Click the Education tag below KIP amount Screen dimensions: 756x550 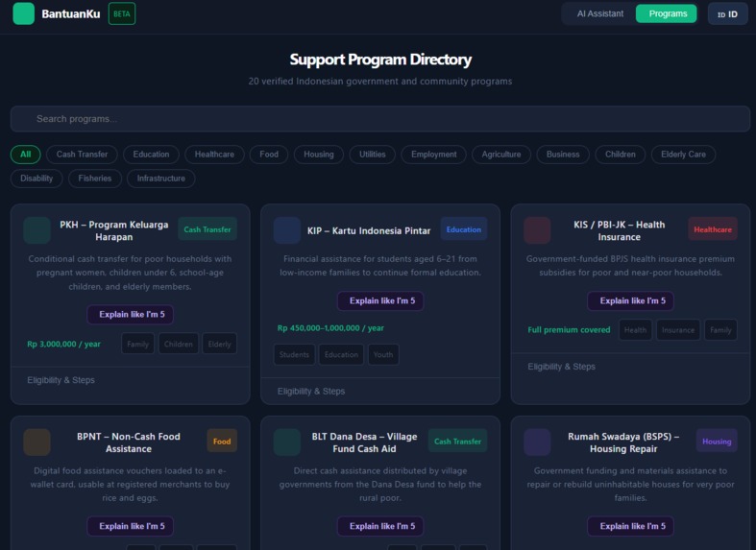tap(341, 355)
